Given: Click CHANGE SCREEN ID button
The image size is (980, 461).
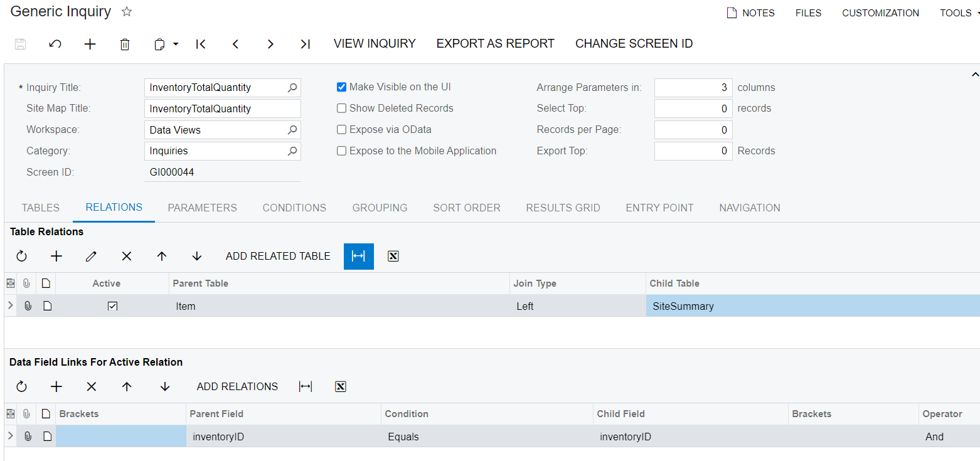Looking at the screenshot, I should pyautogui.click(x=634, y=43).
